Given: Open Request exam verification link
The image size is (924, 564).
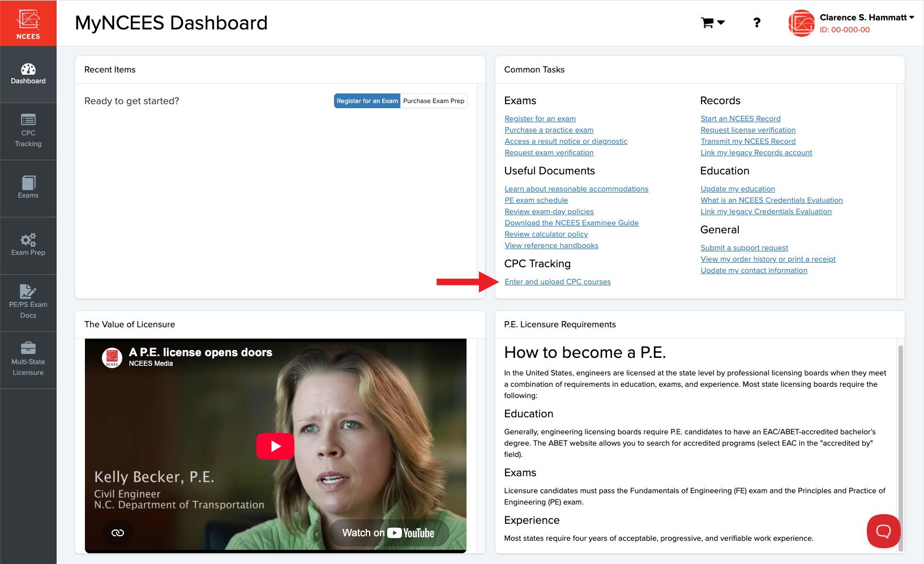Looking at the screenshot, I should [x=549, y=153].
